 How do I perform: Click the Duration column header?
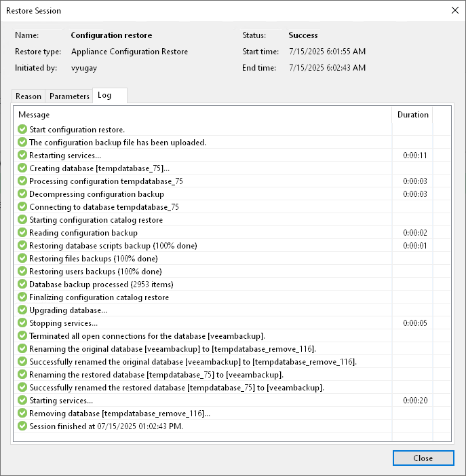coord(412,115)
